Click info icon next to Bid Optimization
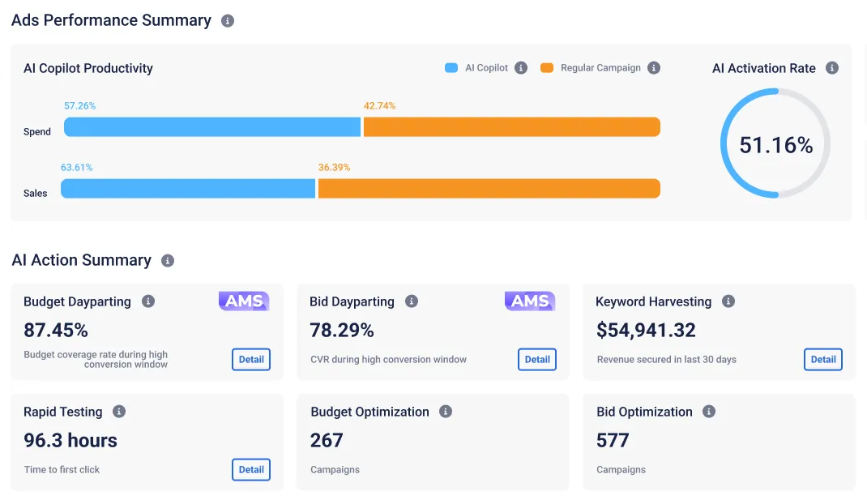The height and width of the screenshot is (504, 867). 709,412
